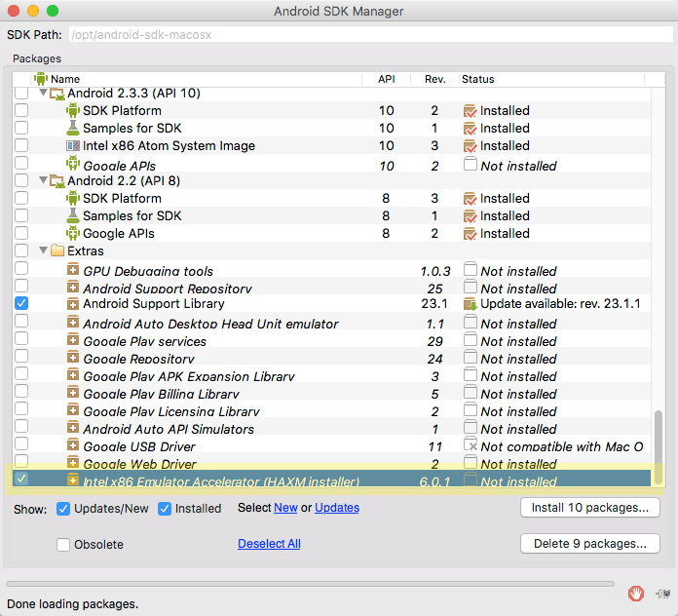
Task: Click Install 10 packages button
Action: point(589,508)
